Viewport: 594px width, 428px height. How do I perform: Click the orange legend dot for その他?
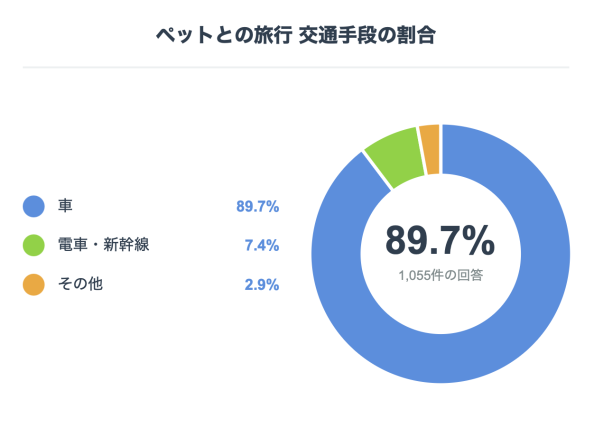[34, 284]
